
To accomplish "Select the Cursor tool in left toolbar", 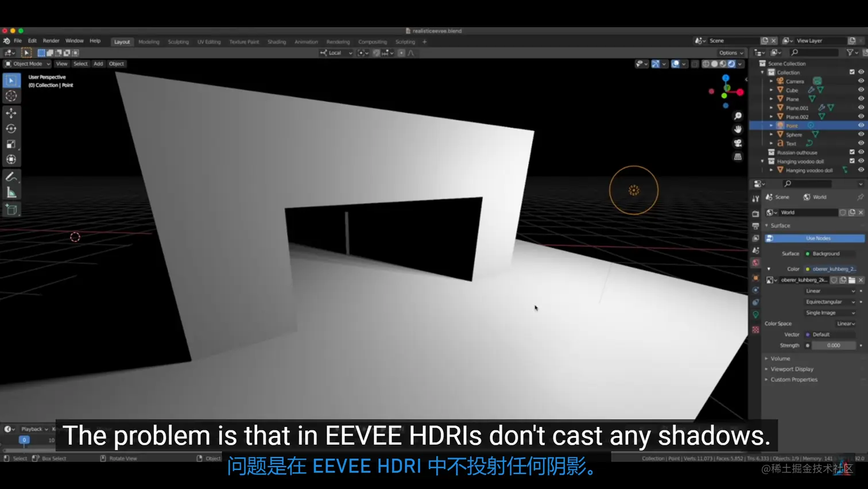I will (11, 96).
